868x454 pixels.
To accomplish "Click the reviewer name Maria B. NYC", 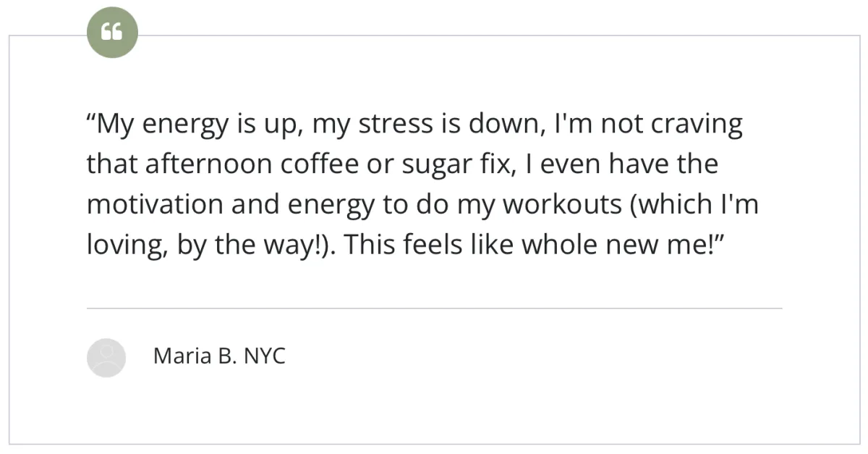I will pos(219,356).
